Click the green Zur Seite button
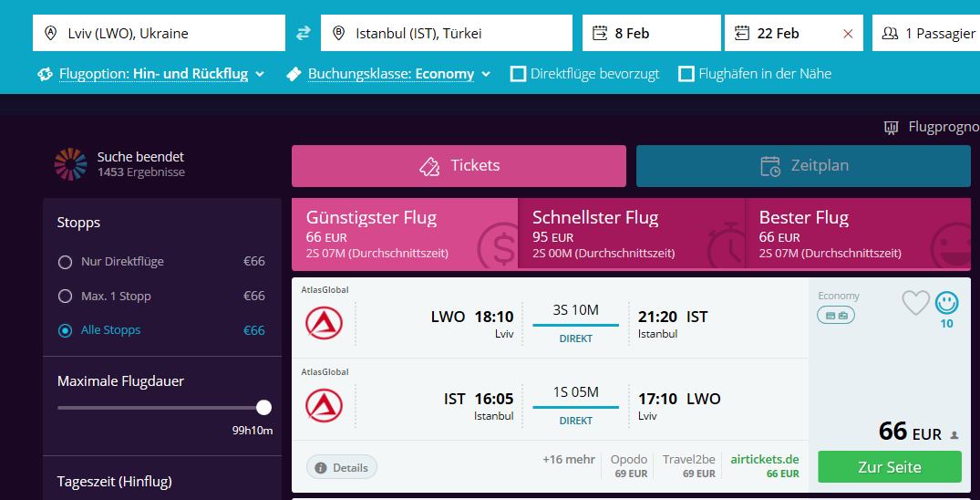 890,467
